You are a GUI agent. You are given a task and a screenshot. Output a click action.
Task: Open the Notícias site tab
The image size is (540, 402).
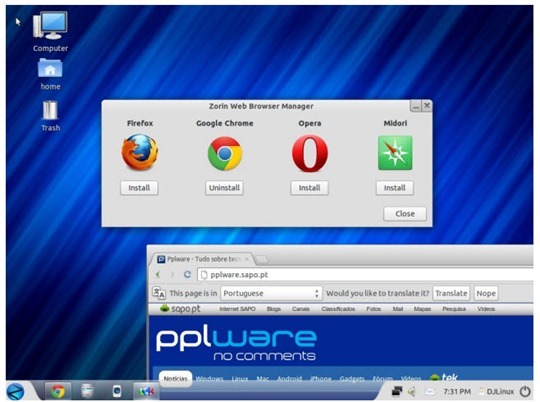[175, 379]
